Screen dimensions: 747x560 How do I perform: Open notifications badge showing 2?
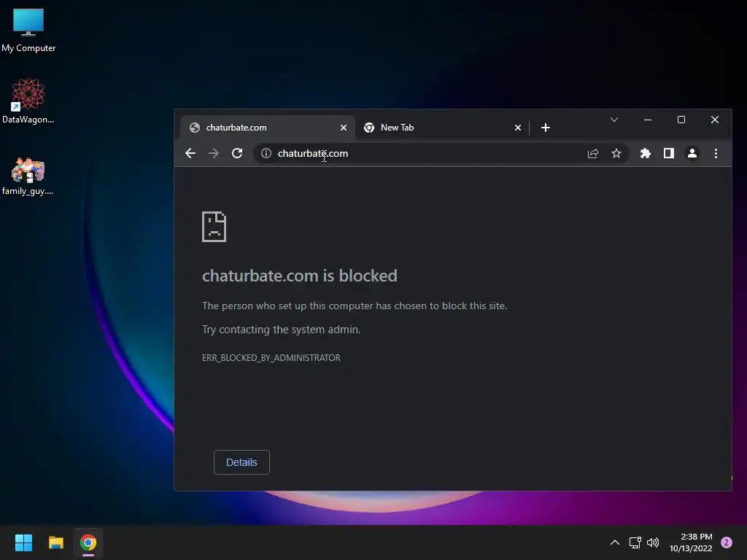(727, 542)
